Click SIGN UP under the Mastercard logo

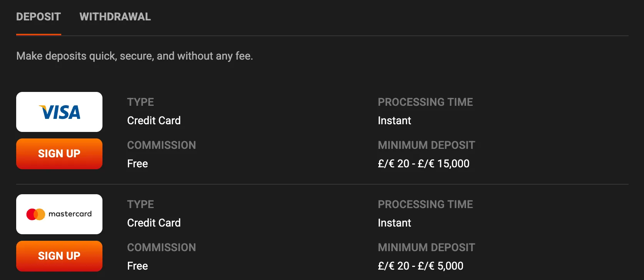pos(59,256)
